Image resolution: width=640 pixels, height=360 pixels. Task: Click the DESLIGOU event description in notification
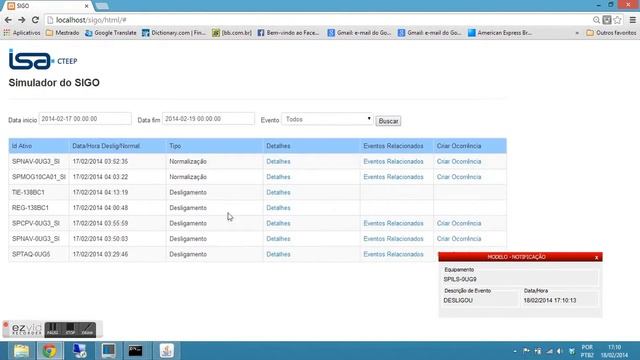click(458, 300)
